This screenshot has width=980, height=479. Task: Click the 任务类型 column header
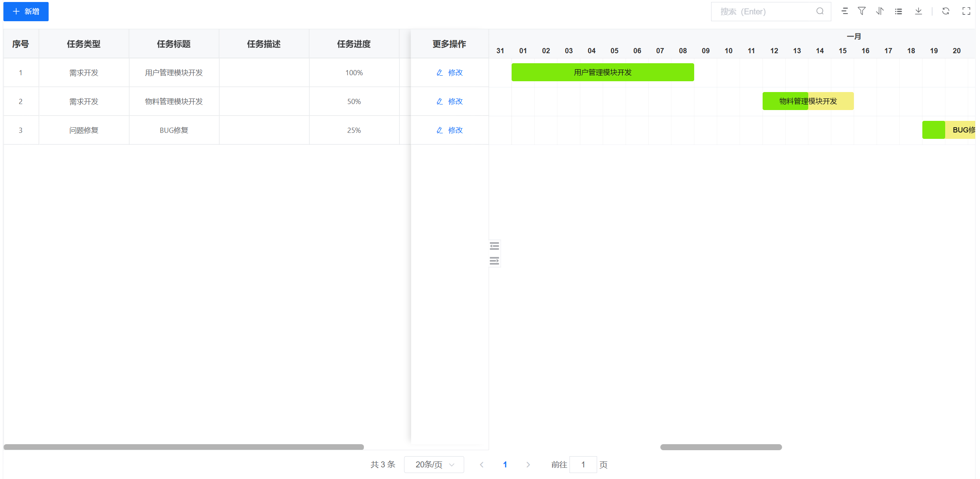pyautogui.click(x=84, y=44)
